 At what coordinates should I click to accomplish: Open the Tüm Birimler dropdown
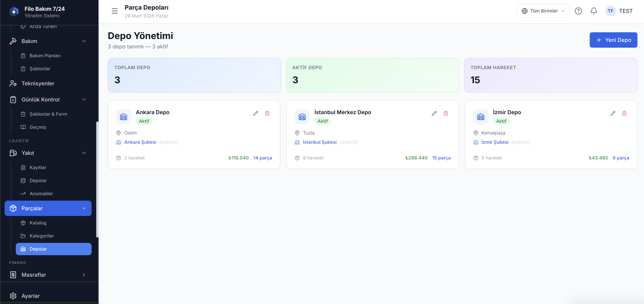[543, 11]
